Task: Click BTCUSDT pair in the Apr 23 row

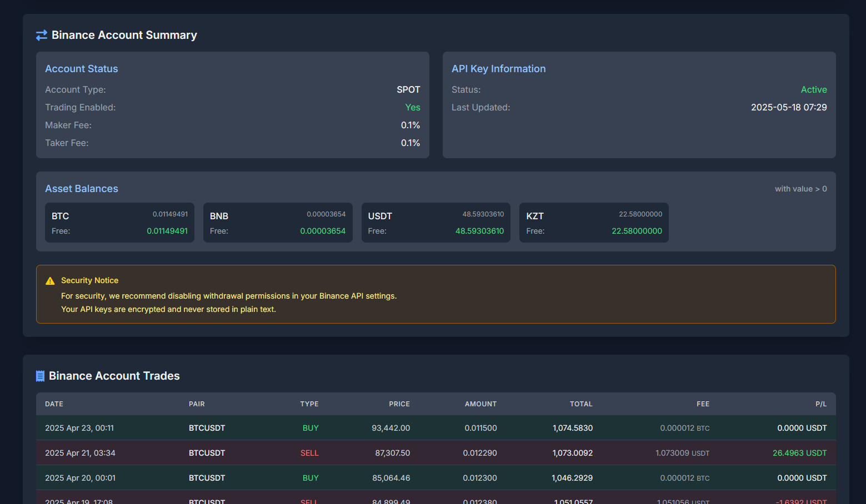Action: click(x=207, y=428)
